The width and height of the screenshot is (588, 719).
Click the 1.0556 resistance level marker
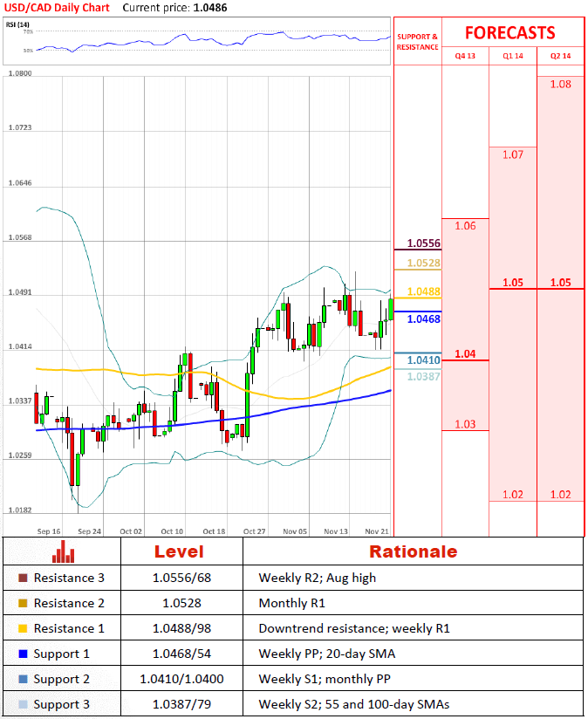tap(424, 243)
